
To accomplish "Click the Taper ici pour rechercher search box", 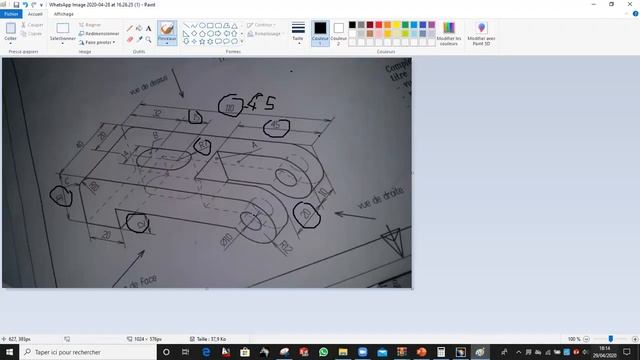I will (x=88, y=352).
